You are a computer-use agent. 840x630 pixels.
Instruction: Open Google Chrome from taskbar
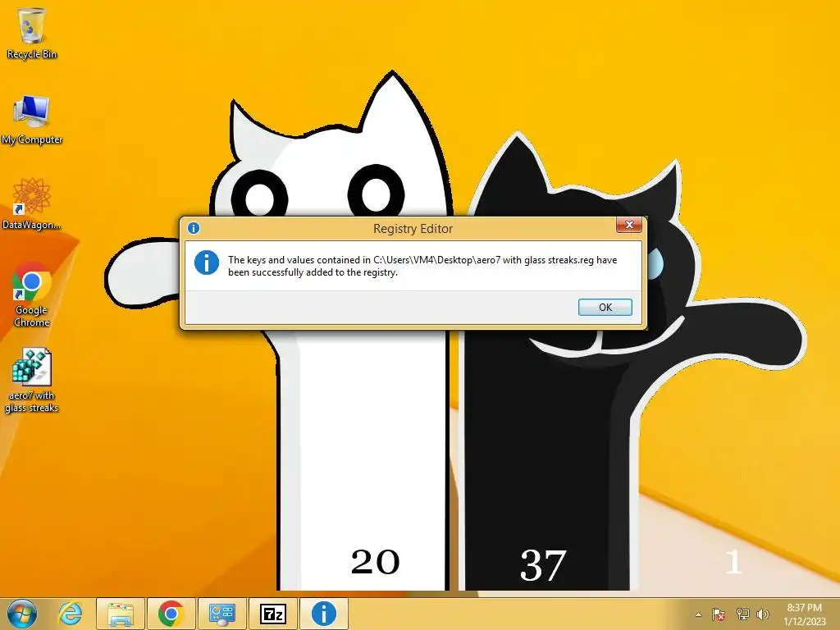tap(171, 614)
